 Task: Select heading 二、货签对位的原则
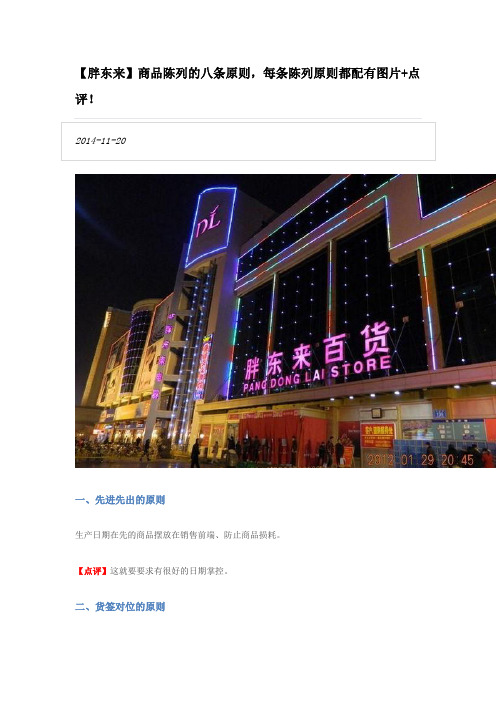click(x=120, y=607)
